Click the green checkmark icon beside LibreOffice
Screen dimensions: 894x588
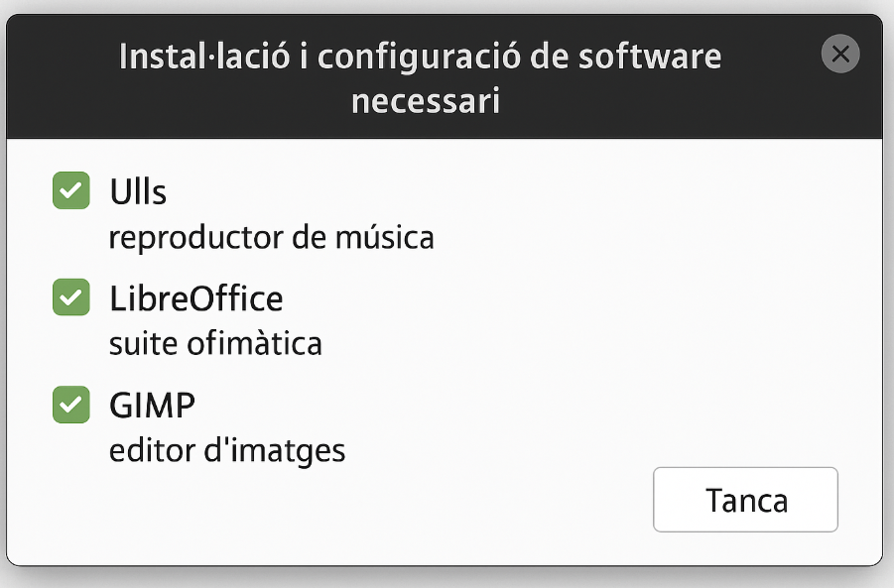(x=70, y=297)
